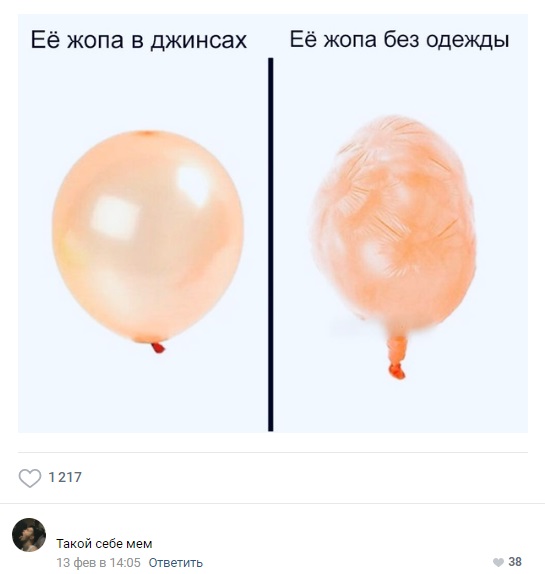Image resolution: width=545 pixels, height=574 pixels.
Task: Open the left inflated balloon image
Action: pos(148,240)
